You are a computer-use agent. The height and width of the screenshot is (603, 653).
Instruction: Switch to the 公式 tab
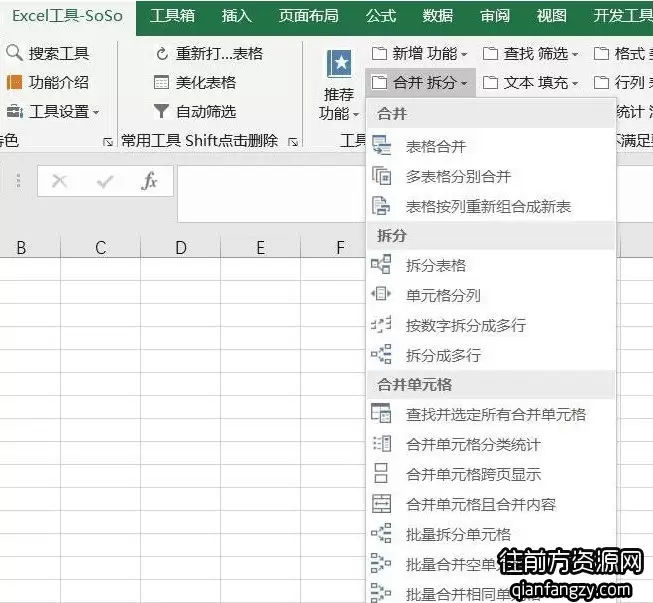click(381, 16)
